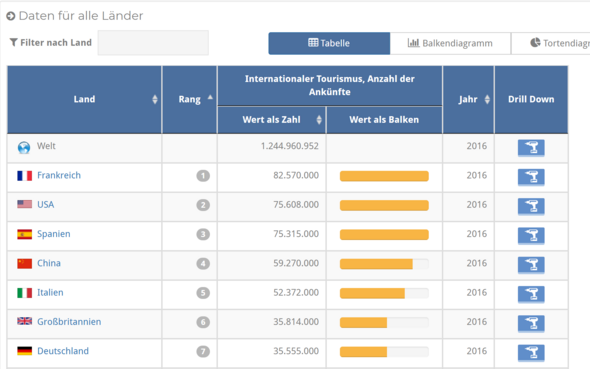Click drill down icon for Spanien

click(x=531, y=235)
